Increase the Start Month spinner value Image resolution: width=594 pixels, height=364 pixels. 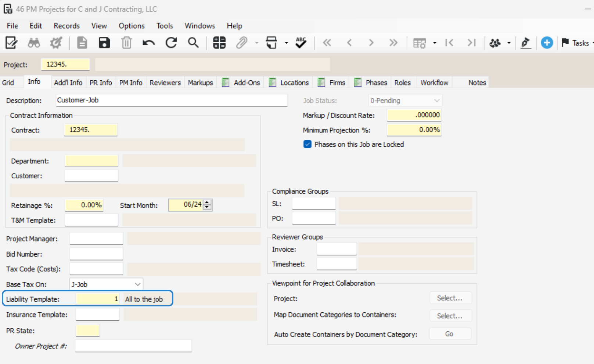pos(207,202)
